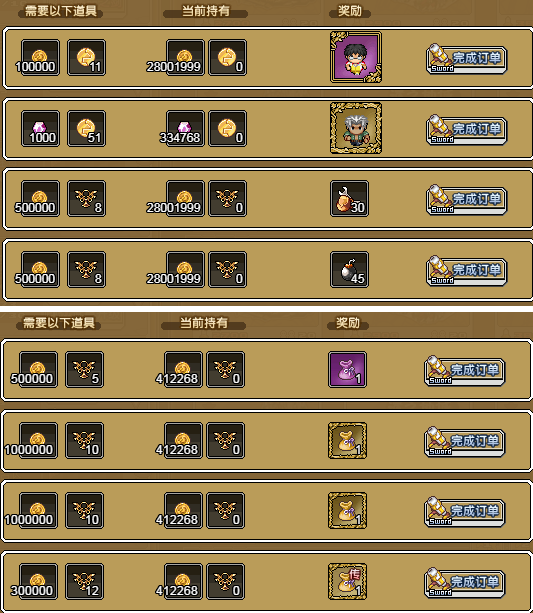Click the gold bag reward marked 传
Screen dimensions: 533x613
(x=347, y=581)
